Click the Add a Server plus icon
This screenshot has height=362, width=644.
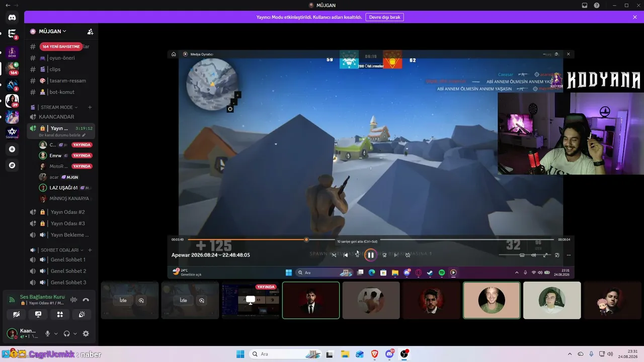[x=12, y=149]
